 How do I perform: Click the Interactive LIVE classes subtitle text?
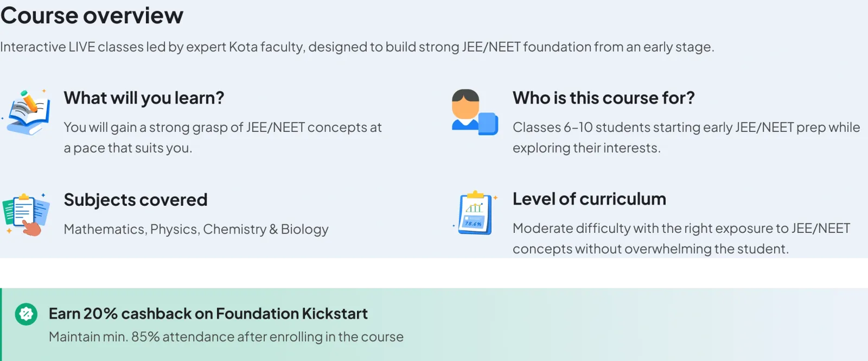357,47
